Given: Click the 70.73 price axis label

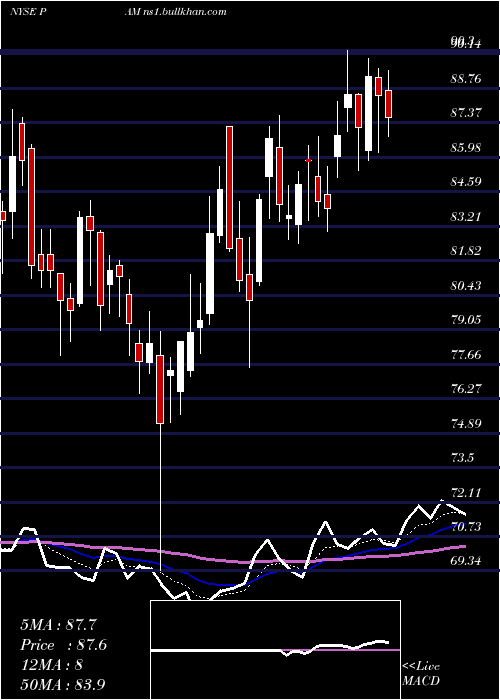Looking at the screenshot, I should pyautogui.click(x=467, y=527).
